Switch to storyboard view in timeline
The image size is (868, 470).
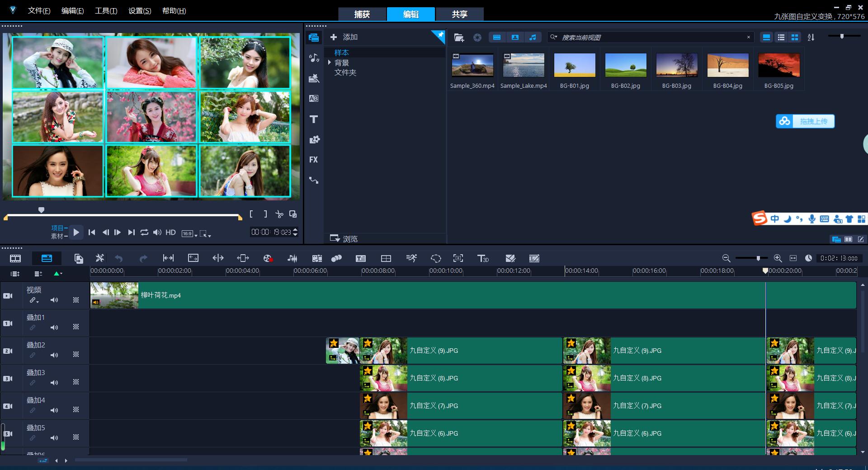pos(15,258)
